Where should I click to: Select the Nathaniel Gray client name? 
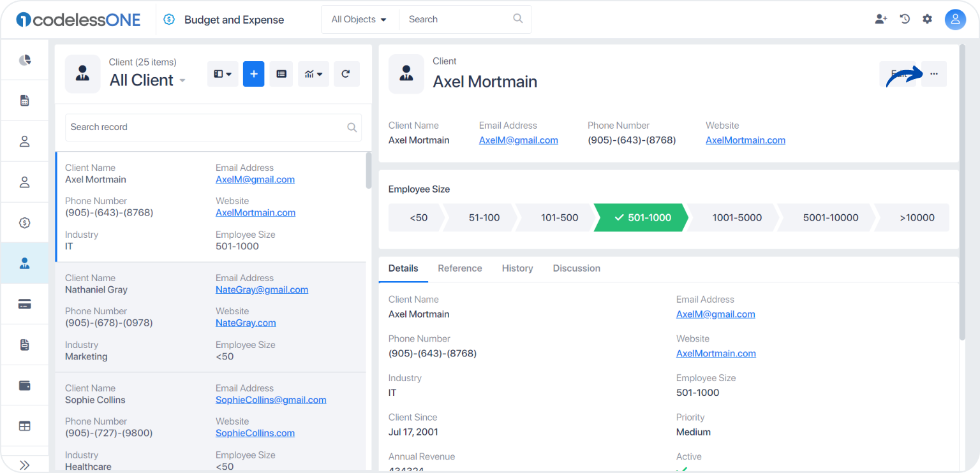96,290
